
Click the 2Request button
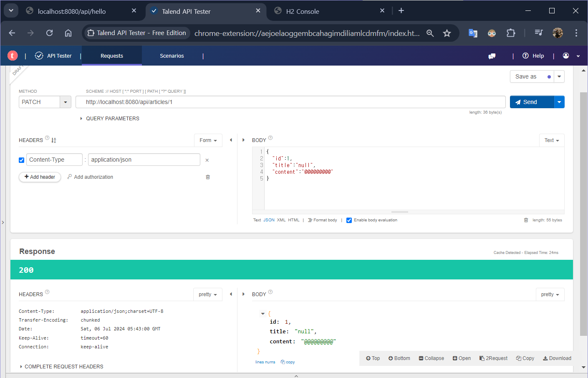click(x=493, y=358)
